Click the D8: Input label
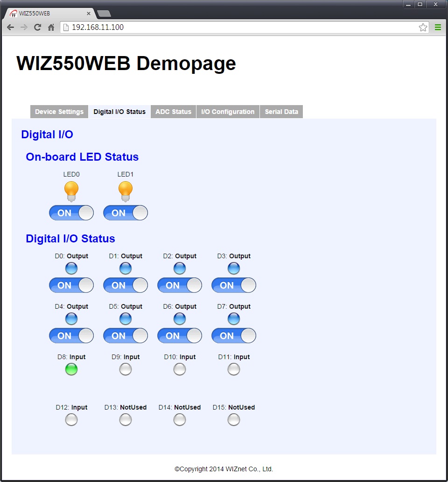 point(71,357)
